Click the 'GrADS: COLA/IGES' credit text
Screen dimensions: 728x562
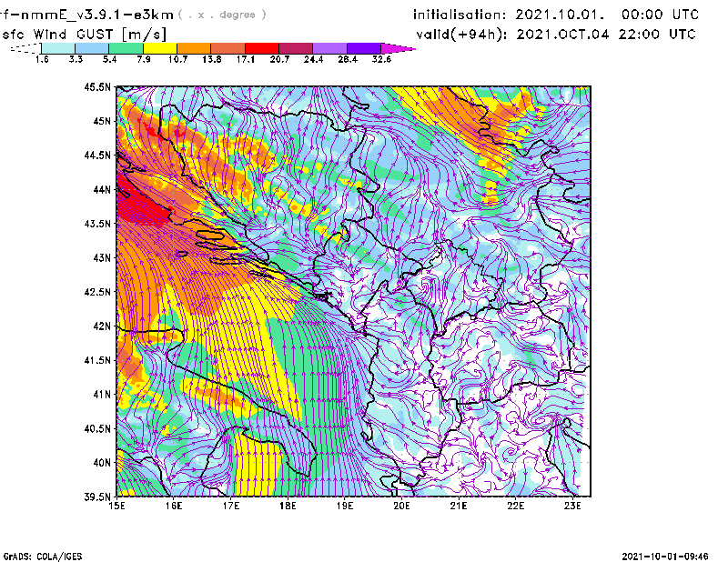tap(43, 557)
